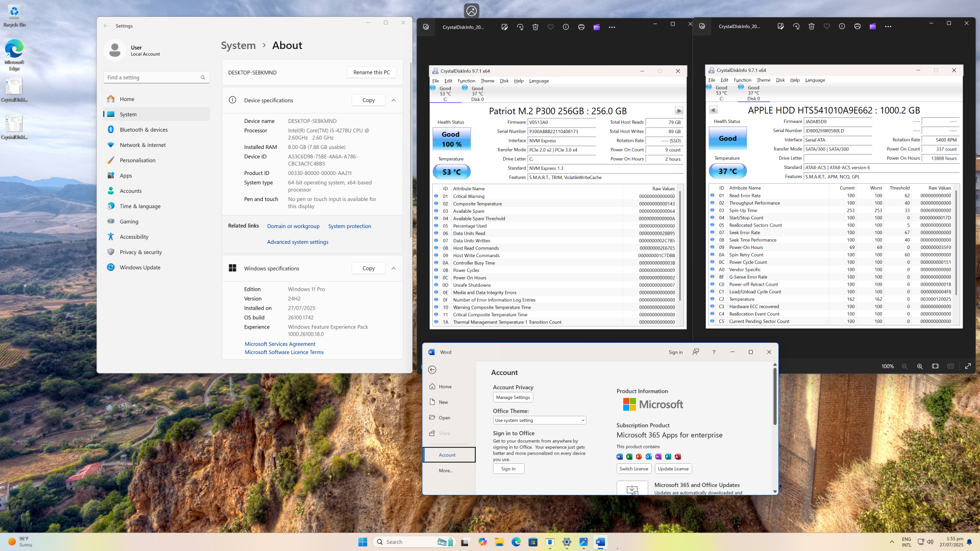The height and width of the screenshot is (551, 980).
Task: Click Edit image icon in left Photos window
Action: pyautogui.click(x=504, y=27)
